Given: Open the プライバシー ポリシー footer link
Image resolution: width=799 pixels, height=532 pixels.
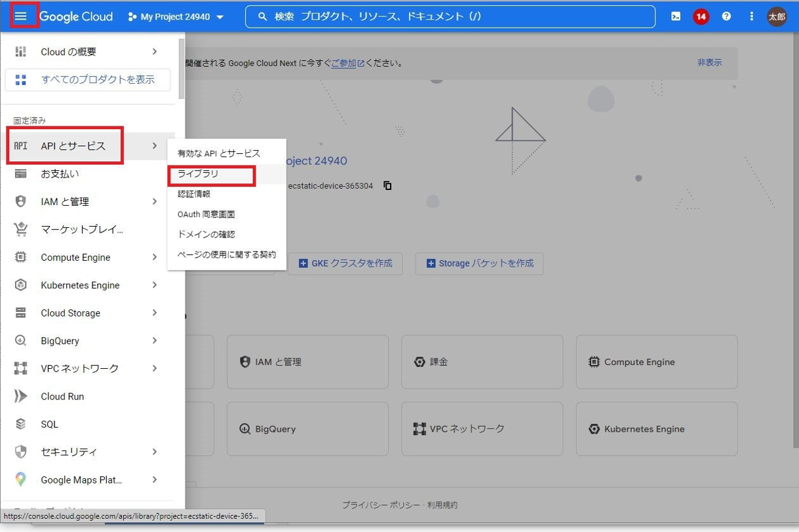Looking at the screenshot, I should click(382, 505).
